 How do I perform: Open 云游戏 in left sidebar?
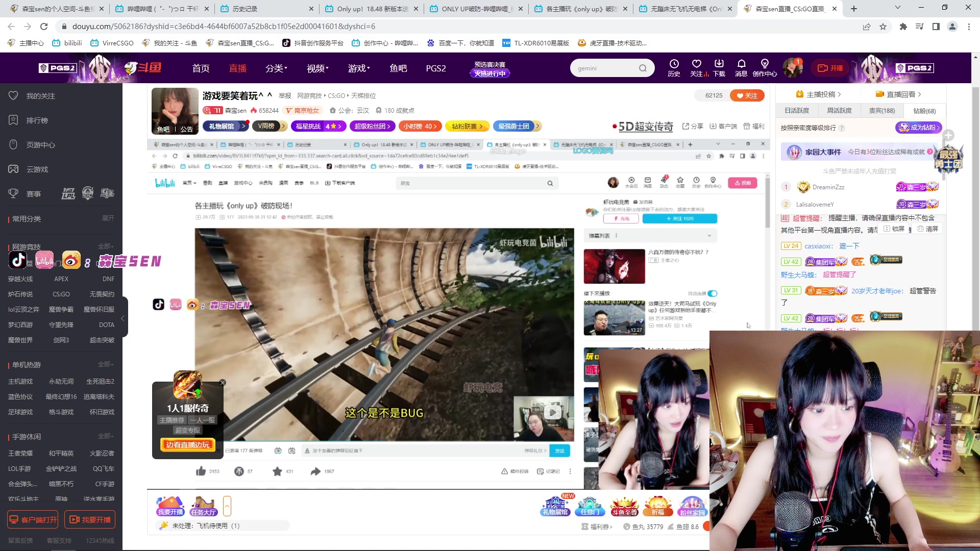[x=37, y=169]
